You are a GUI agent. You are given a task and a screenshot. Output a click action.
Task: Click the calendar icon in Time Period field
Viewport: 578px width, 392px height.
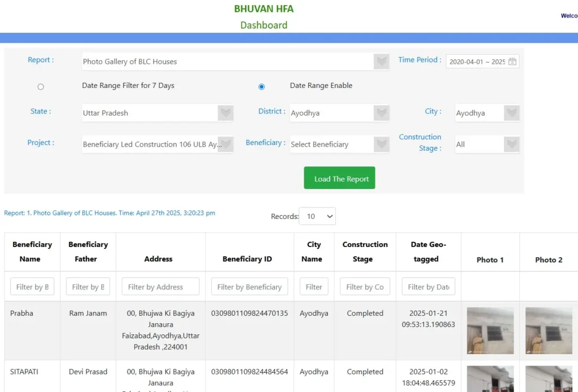(x=512, y=61)
